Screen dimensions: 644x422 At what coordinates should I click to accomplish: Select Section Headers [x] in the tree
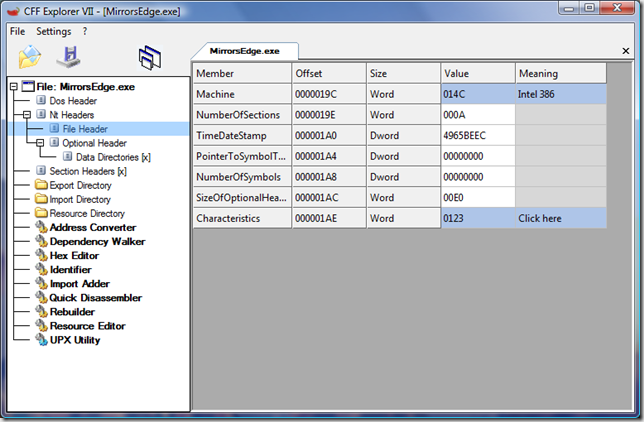click(88, 171)
